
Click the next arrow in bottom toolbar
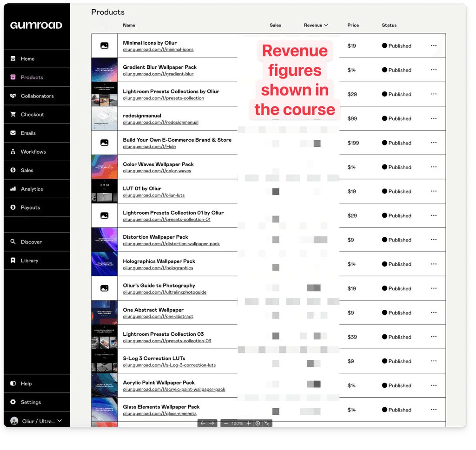(212, 424)
